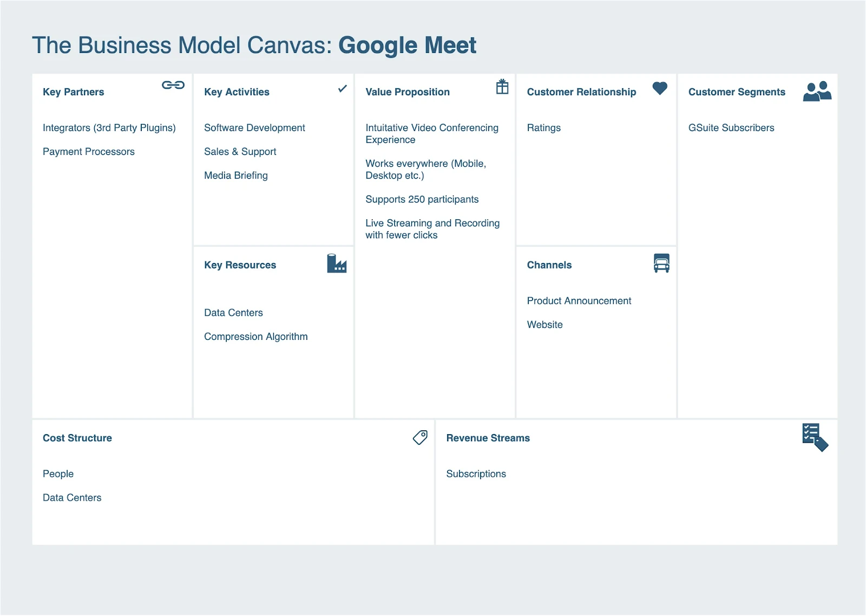
Task: Click The Business Model Canvas title
Action: click(x=182, y=45)
